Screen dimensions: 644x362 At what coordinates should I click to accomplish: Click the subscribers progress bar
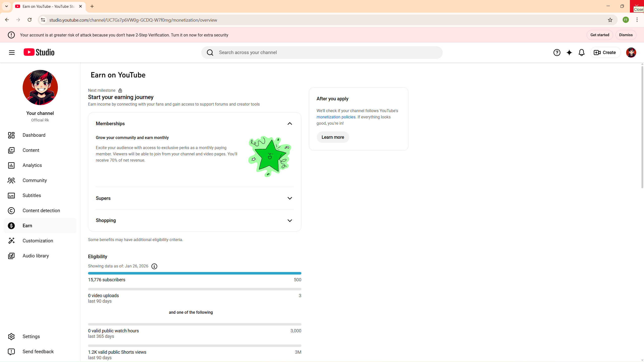click(x=194, y=273)
